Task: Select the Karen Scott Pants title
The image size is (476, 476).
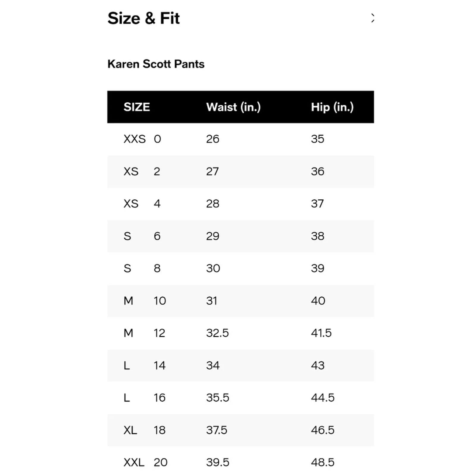Action: point(156,64)
